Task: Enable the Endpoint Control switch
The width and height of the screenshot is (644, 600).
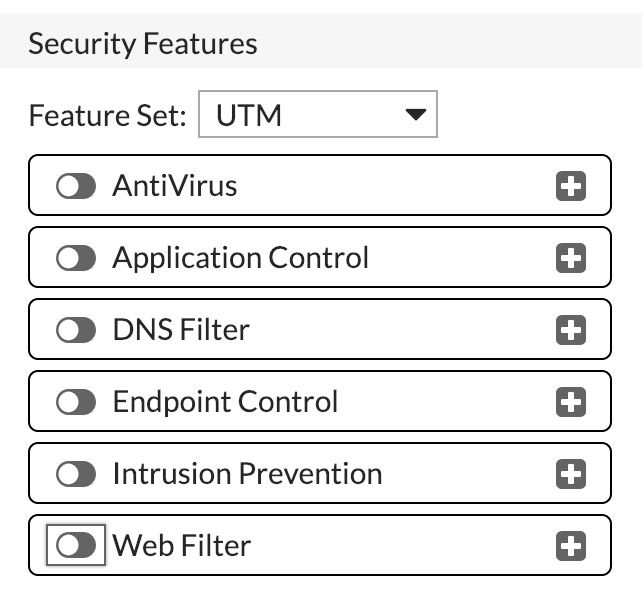Action: pyautogui.click(x=76, y=402)
